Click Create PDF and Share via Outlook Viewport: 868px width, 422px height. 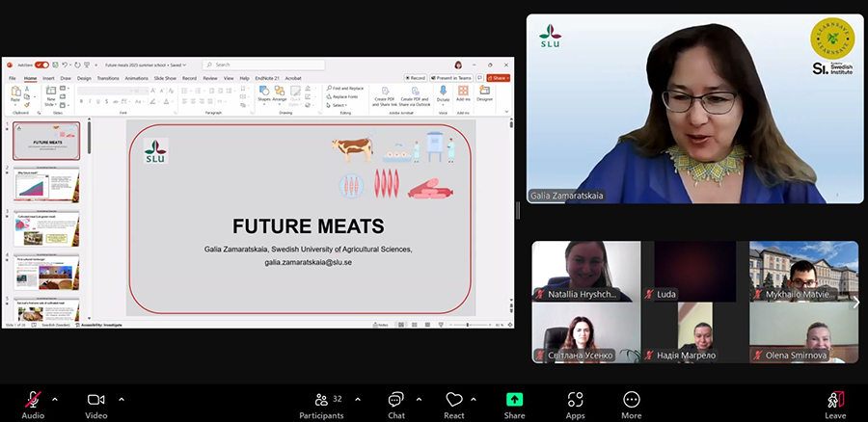click(x=415, y=96)
